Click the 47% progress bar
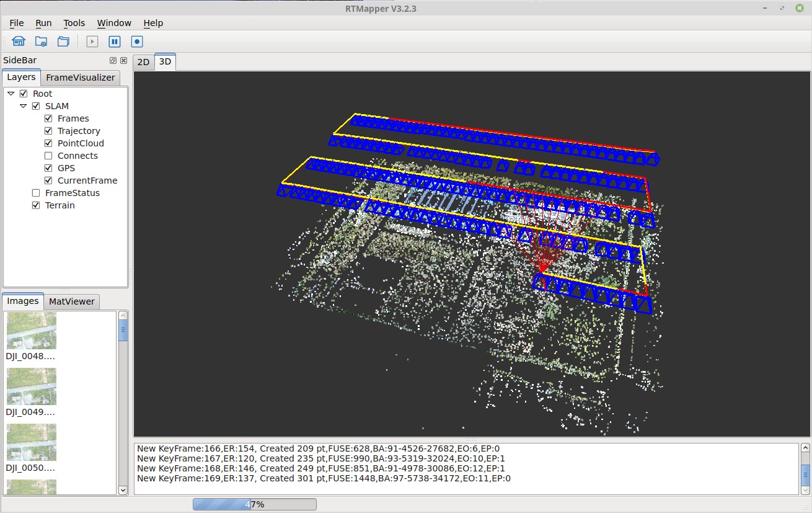The image size is (812, 513). coord(254,504)
